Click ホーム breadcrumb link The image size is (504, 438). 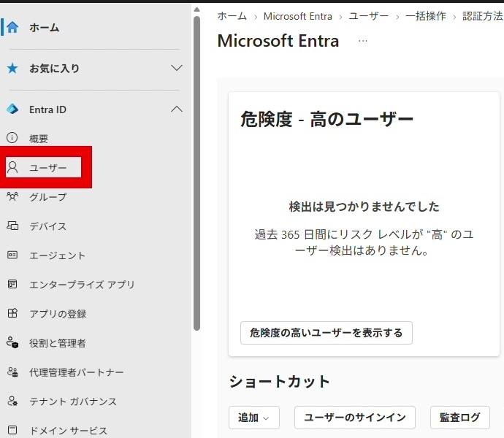pyautogui.click(x=232, y=16)
